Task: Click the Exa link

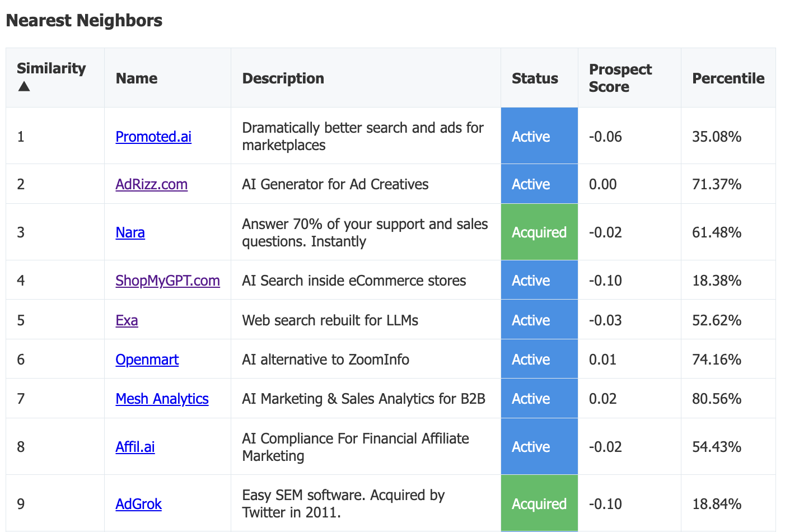Action: tap(127, 320)
